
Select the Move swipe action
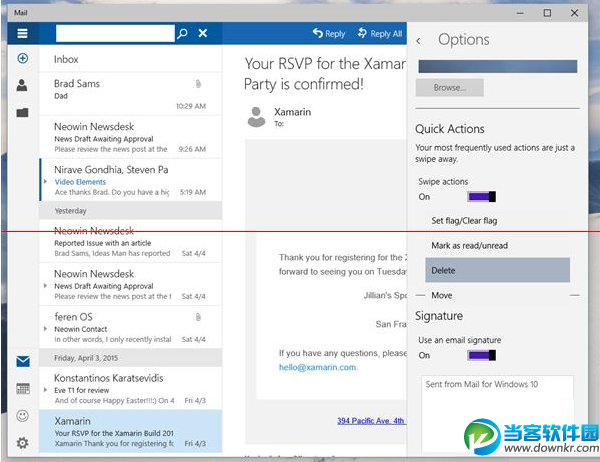pyautogui.click(x=497, y=295)
